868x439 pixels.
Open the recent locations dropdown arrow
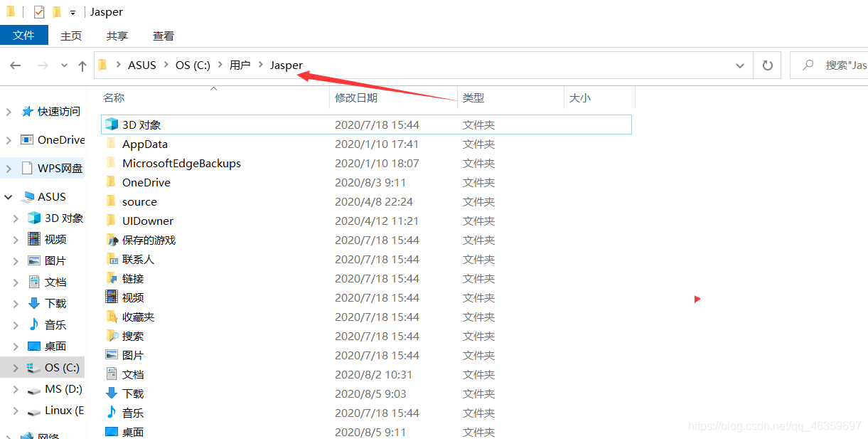64,65
